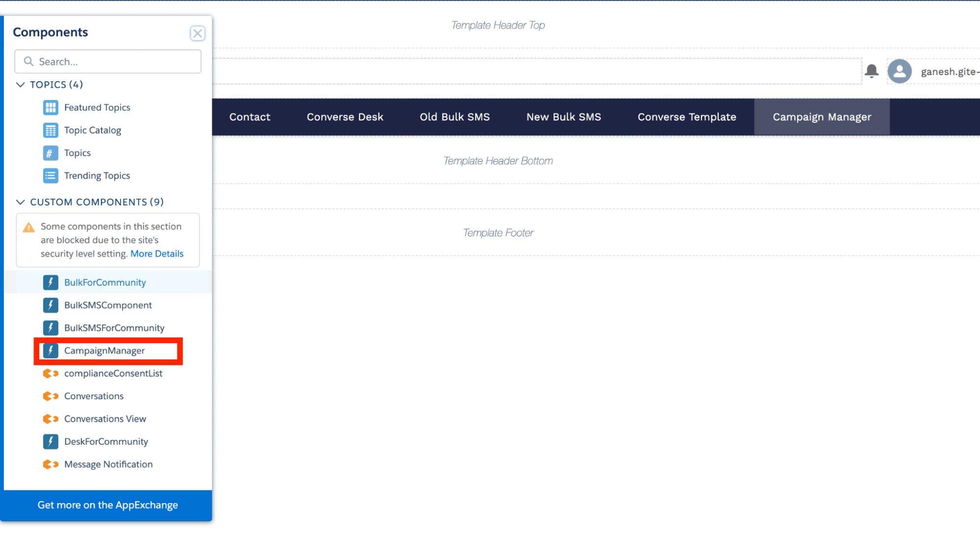The width and height of the screenshot is (980, 536).
Task: Select the Topics hashtag icon
Action: (x=50, y=153)
